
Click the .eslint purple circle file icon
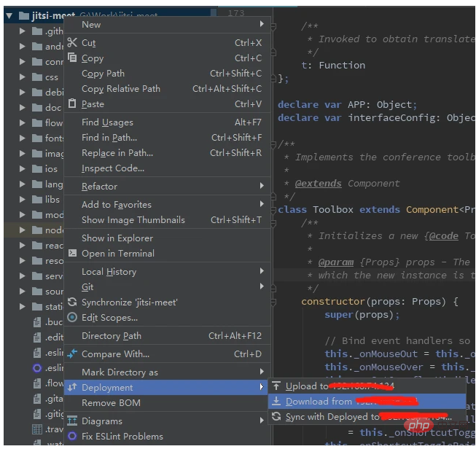click(x=37, y=368)
